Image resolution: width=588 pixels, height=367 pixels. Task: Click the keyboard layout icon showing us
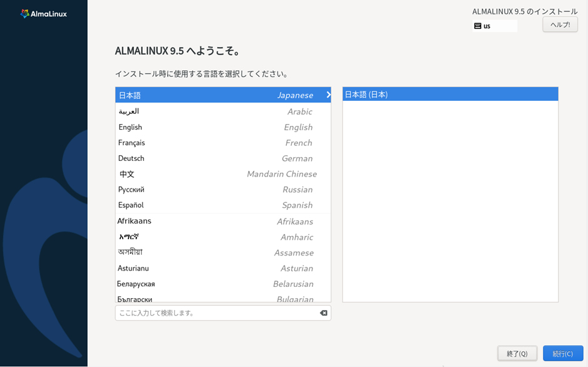pos(478,26)
